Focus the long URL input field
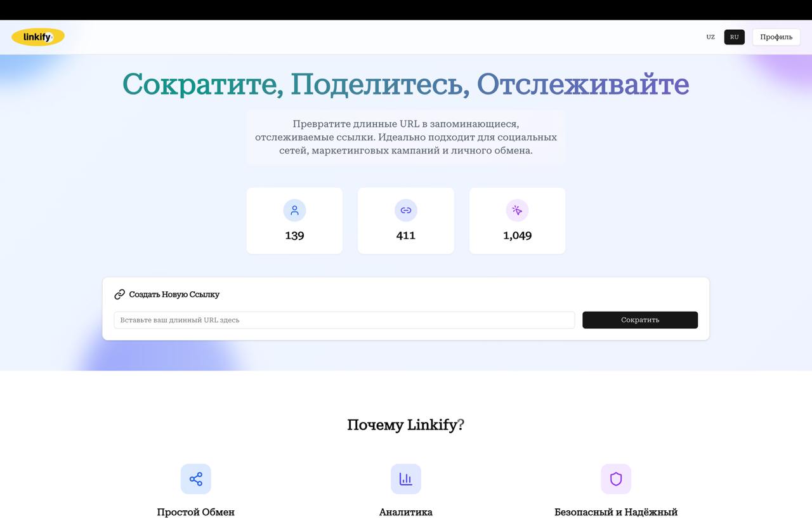The width and height of the screenshot is (812, 528). [x=344, y=320]
